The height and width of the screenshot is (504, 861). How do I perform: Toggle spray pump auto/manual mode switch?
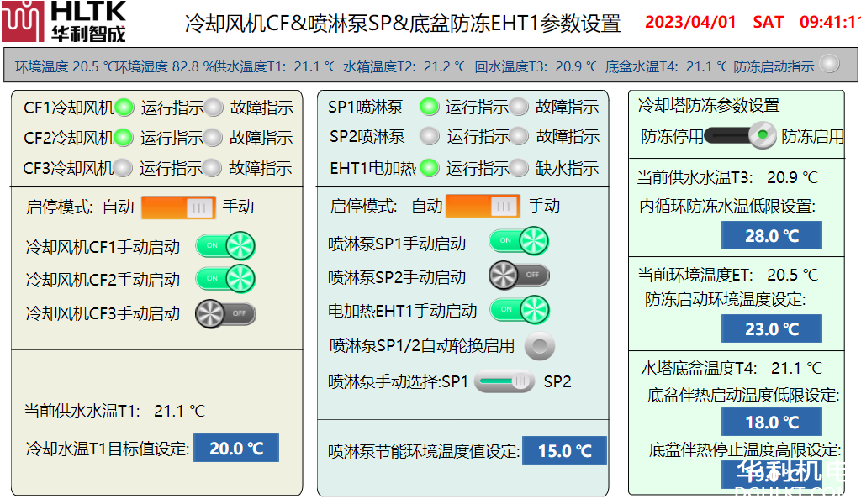[x=483, y=206]
